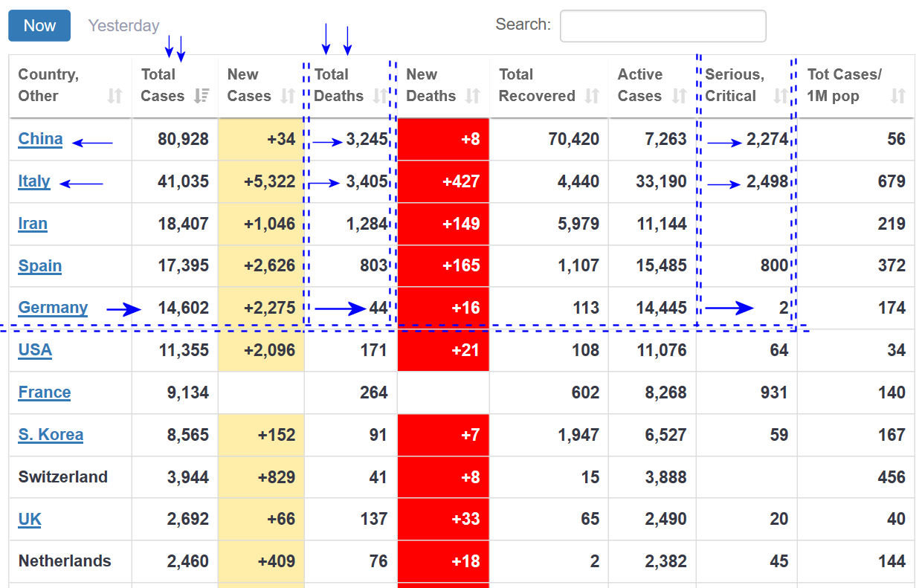922x588 pixels.
Task: Click the sort icon in Tot Cases/1M pop column
Action: [898, 96]
